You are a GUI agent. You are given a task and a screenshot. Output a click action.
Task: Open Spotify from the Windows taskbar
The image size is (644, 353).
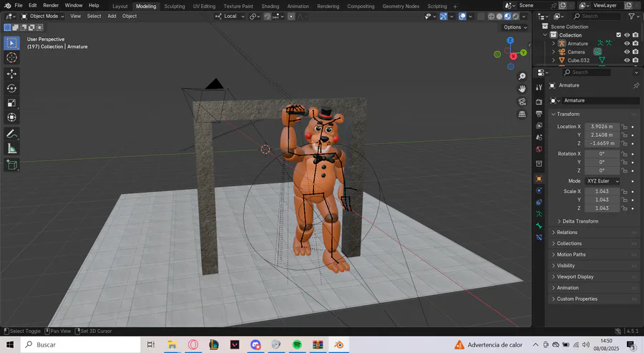coord(297,344)
